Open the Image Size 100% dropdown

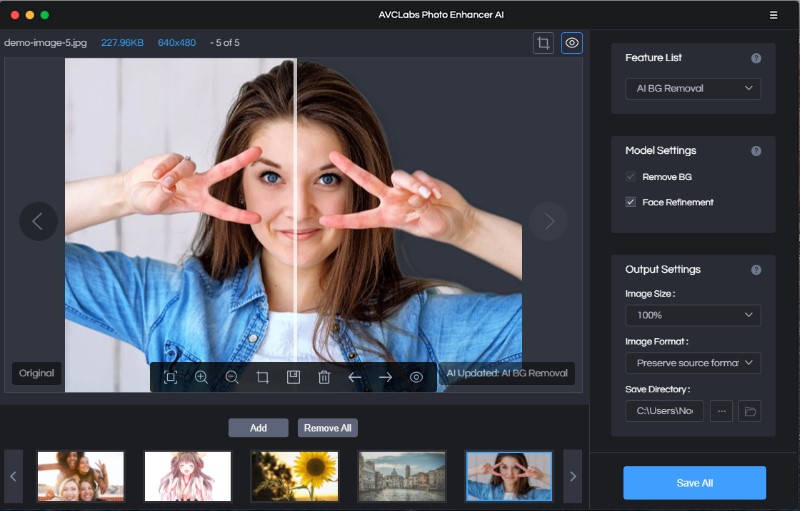pyautogui.click(x=693, y=315)
